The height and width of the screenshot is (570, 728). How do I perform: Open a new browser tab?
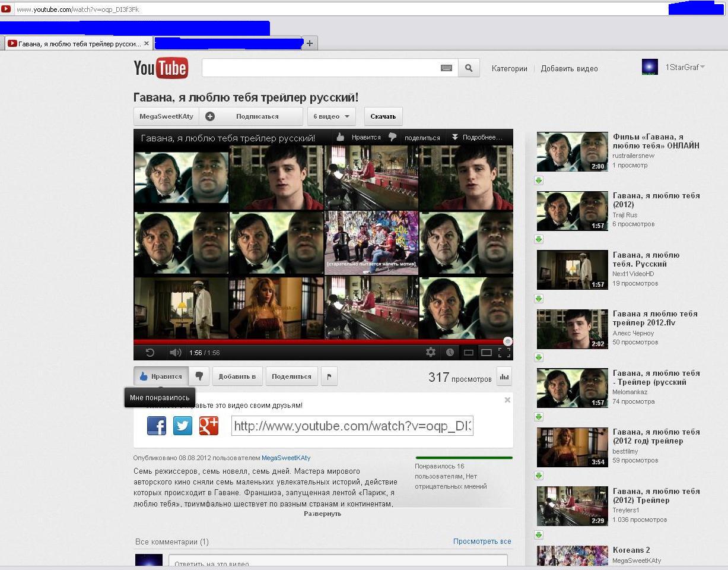tap(310, 43)
